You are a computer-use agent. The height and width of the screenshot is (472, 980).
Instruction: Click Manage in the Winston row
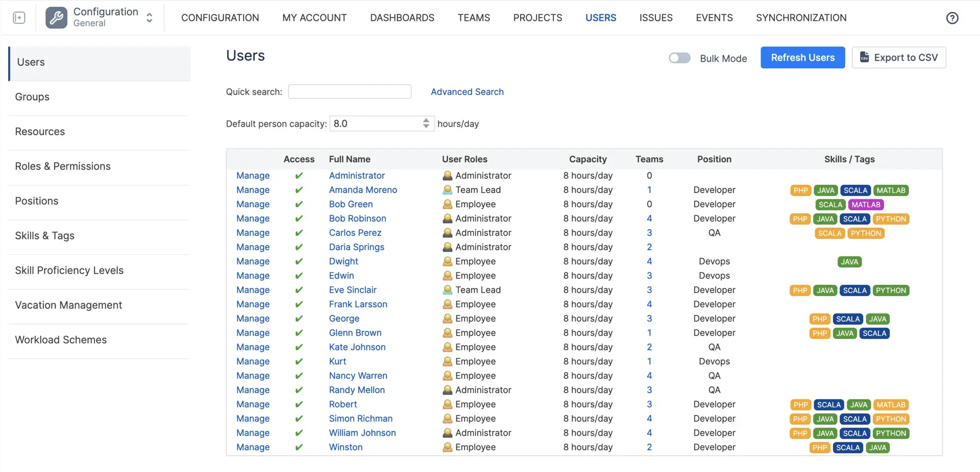[253, 447]
